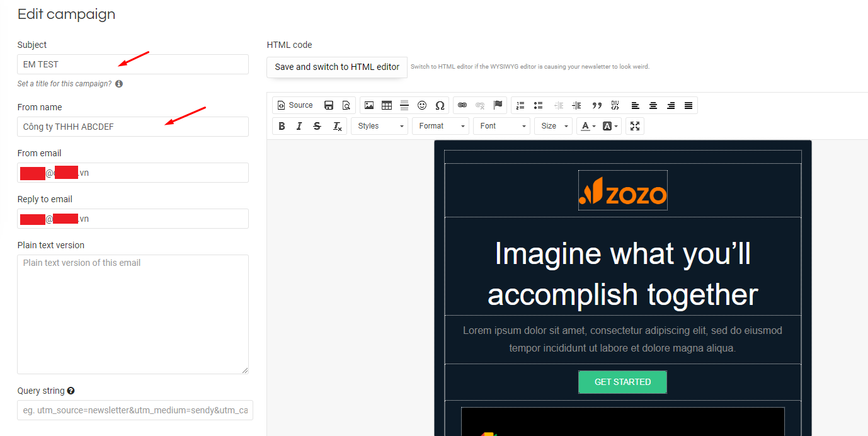868x436 pixels.
Task: Click the Link insert icon
Action: pos(462,105)
